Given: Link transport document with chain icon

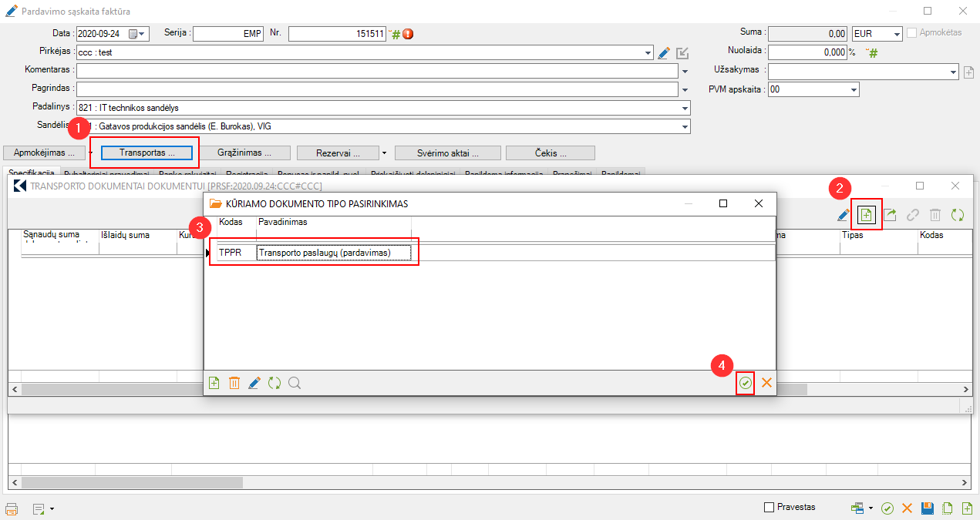Looking at the screenshot, I should tap(913, 216).
